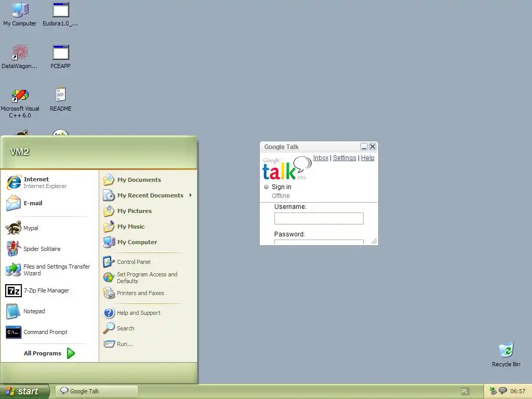Click the Google Talk window resize grip
Screen dimensions: 532x399
[374, 241]
